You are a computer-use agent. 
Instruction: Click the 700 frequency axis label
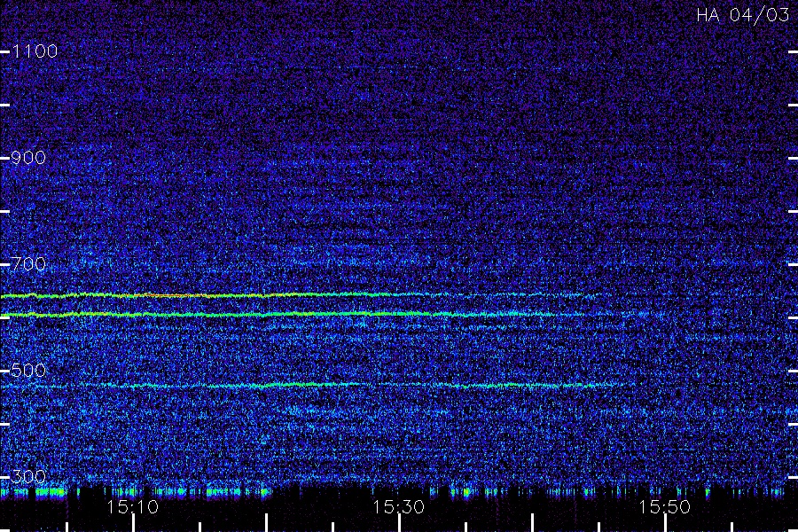28,263
